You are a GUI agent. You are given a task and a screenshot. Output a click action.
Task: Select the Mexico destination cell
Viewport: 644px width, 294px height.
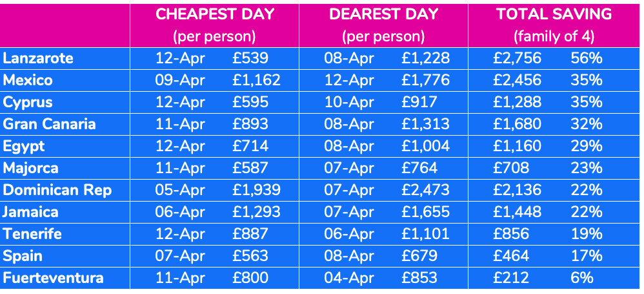click(28, 81)
